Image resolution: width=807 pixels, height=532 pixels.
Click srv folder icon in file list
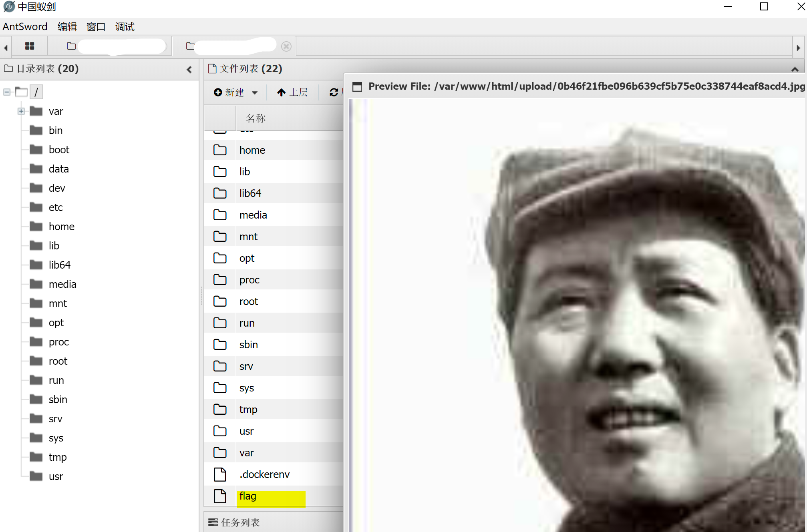(x=220, y=366)
